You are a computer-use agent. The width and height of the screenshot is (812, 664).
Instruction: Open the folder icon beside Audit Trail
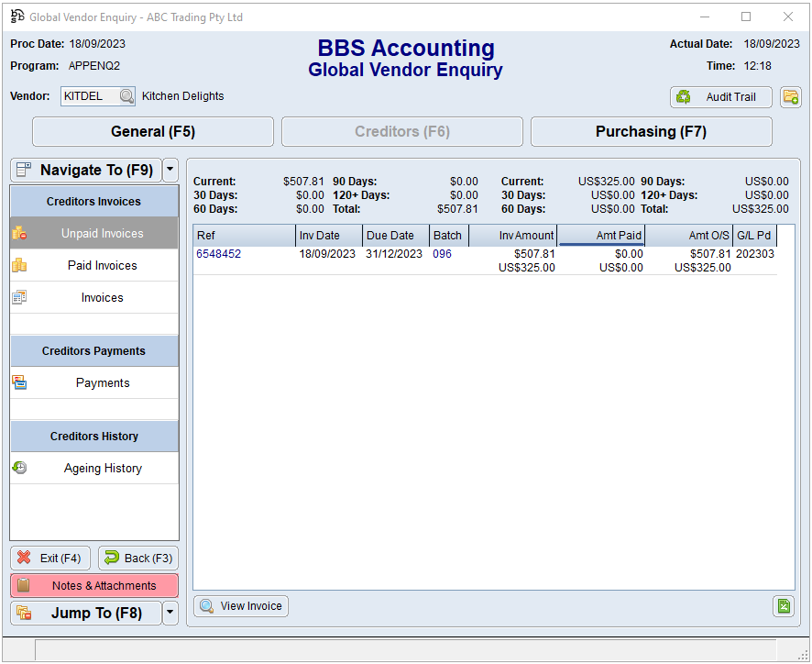click(790, 97)
